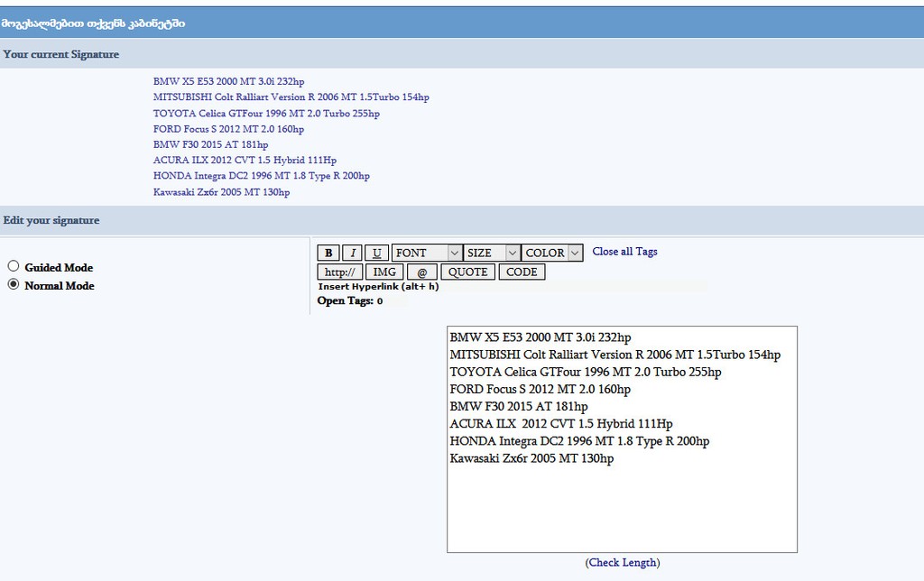Image resolution: width=924 pixels, height=581 pixels.
Task: Insert image with IMG button
Action: 384,272
